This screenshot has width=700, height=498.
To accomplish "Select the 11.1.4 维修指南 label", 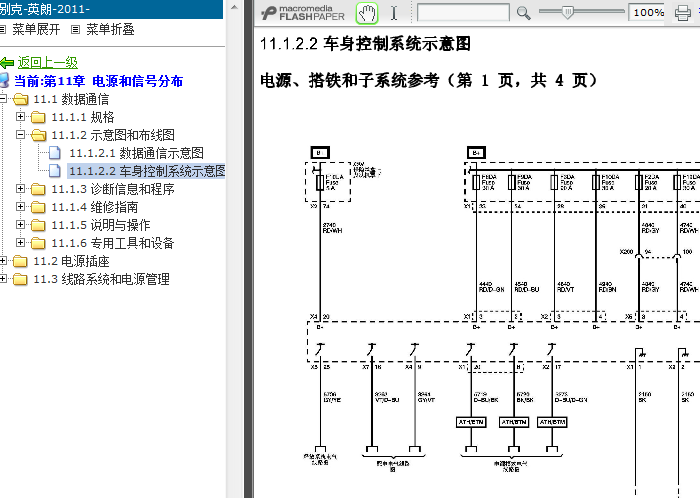I will click(95, 208).
